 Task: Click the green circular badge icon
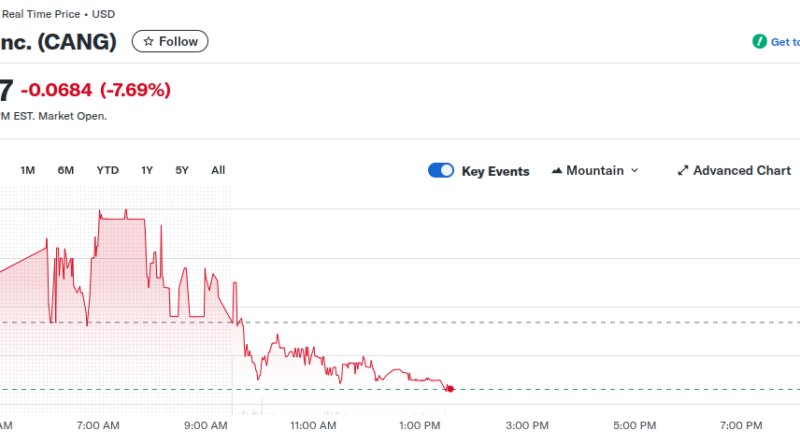coord(759,42)
